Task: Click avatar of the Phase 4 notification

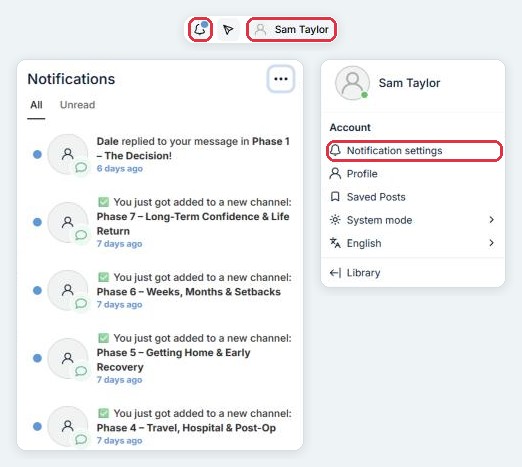Action: pyautogui.click(x=68, y=426)
